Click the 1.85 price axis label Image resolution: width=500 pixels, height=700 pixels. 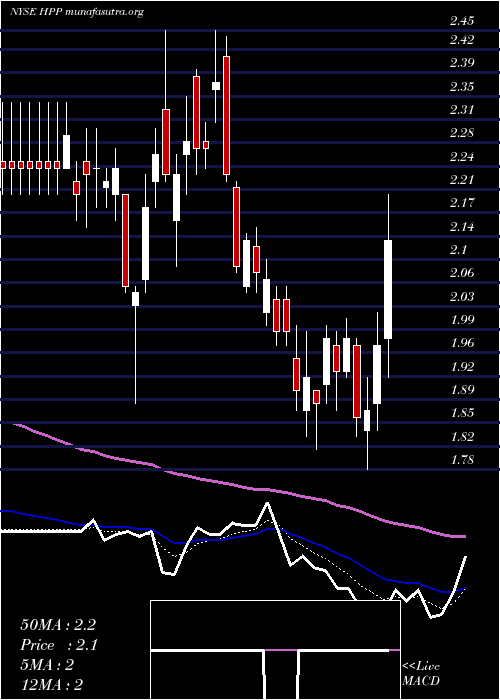point(462,413)
